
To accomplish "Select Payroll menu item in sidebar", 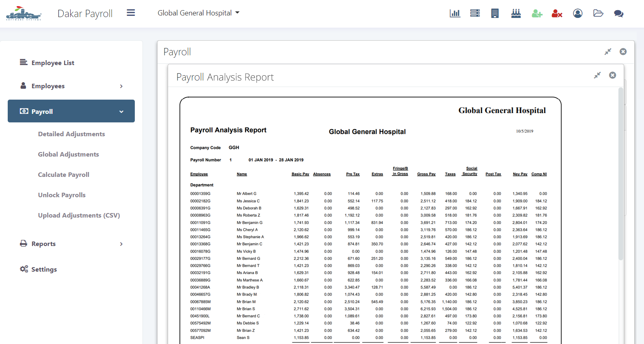I will tap(71, 111).
